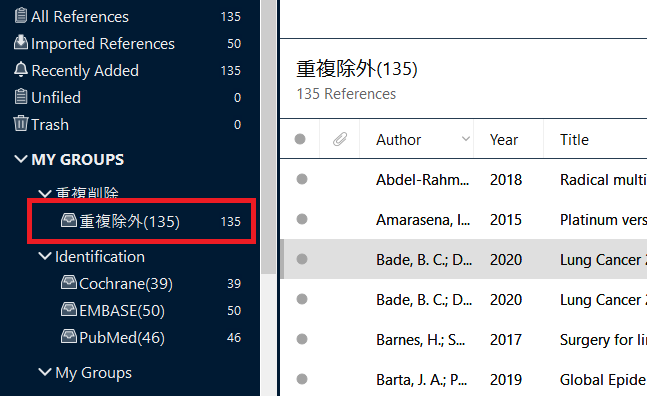Click the Unfiled clipboard icon
This screenshot has height=396, width=647.
coord(21,97)
